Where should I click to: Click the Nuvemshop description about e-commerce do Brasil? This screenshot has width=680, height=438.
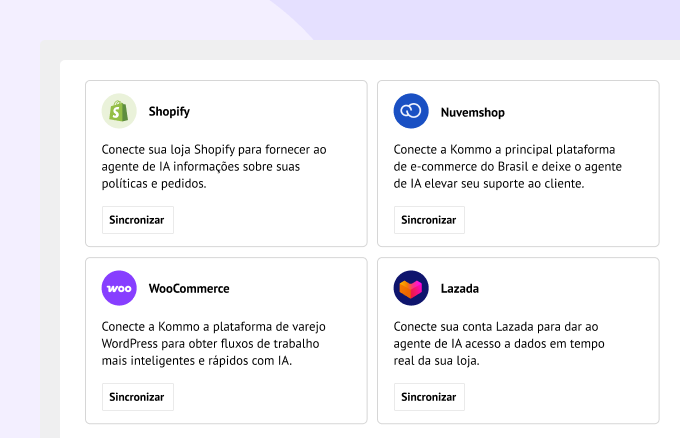[506, 166]
